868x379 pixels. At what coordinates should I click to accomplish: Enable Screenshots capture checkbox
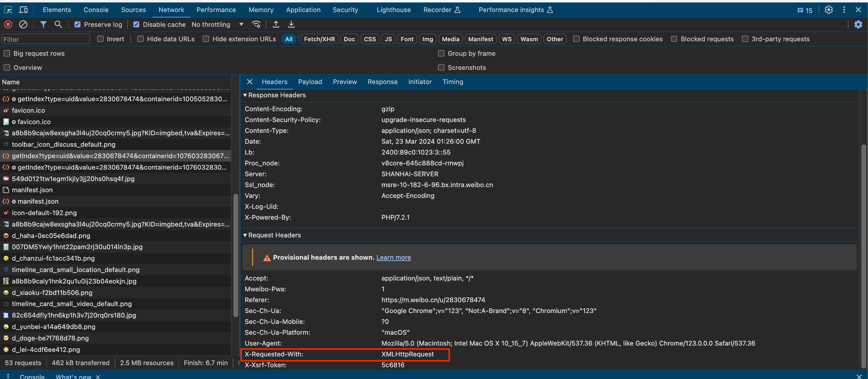441,67
